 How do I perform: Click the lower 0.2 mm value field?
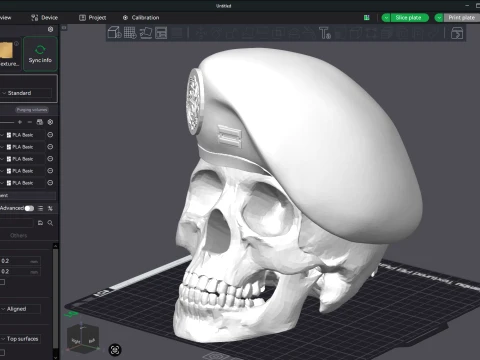point(20,272)
